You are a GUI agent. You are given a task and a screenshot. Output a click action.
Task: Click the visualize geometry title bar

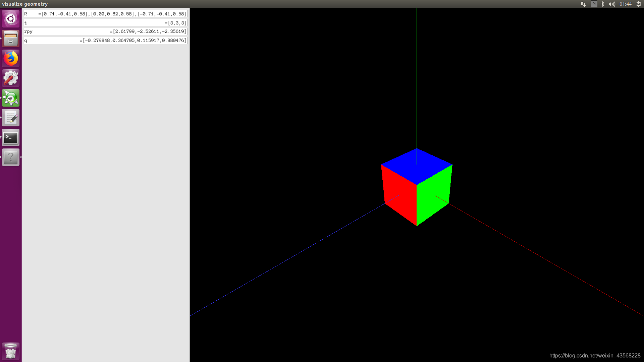pos(25,4)
